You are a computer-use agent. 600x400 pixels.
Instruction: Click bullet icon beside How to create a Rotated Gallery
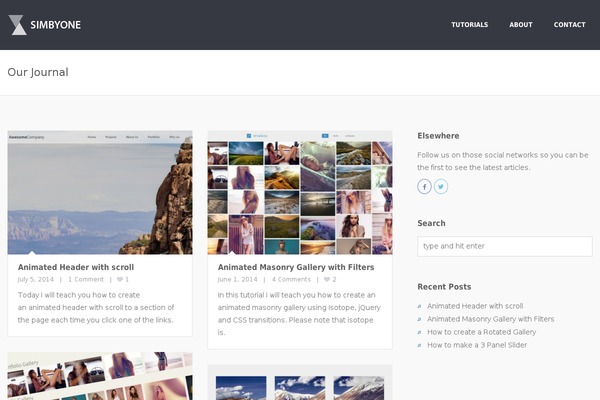coord(419,332)
